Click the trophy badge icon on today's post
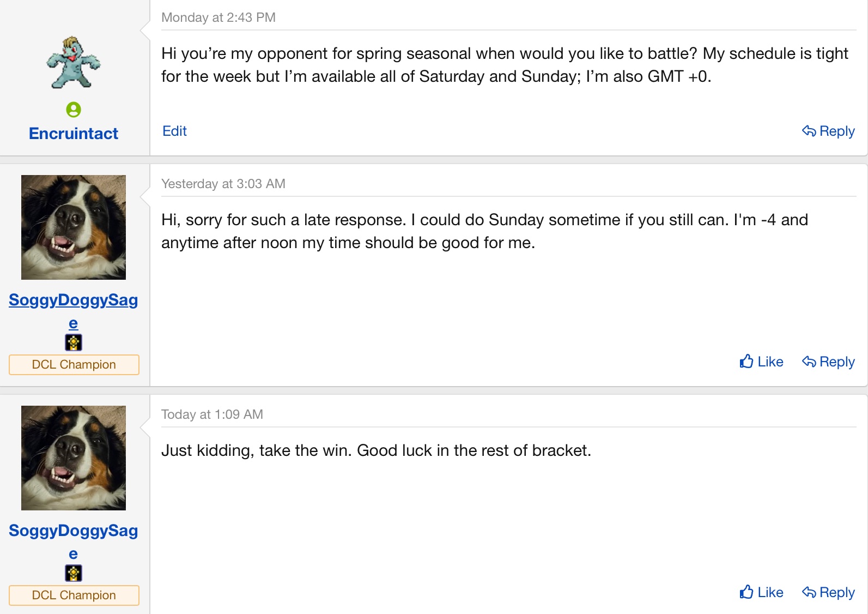Screen dimensions: 868x614 pyautogui.click(x=74, y=573)
